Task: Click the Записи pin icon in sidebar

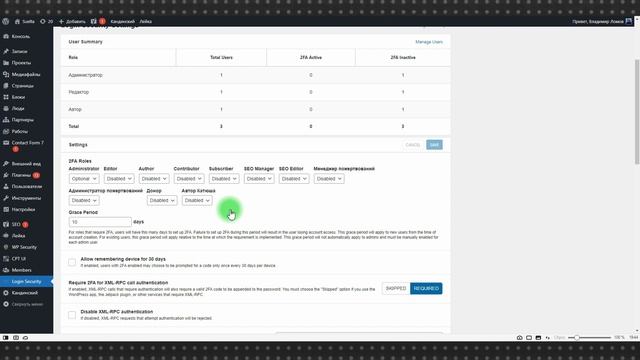Action: [x=6, y=51]
